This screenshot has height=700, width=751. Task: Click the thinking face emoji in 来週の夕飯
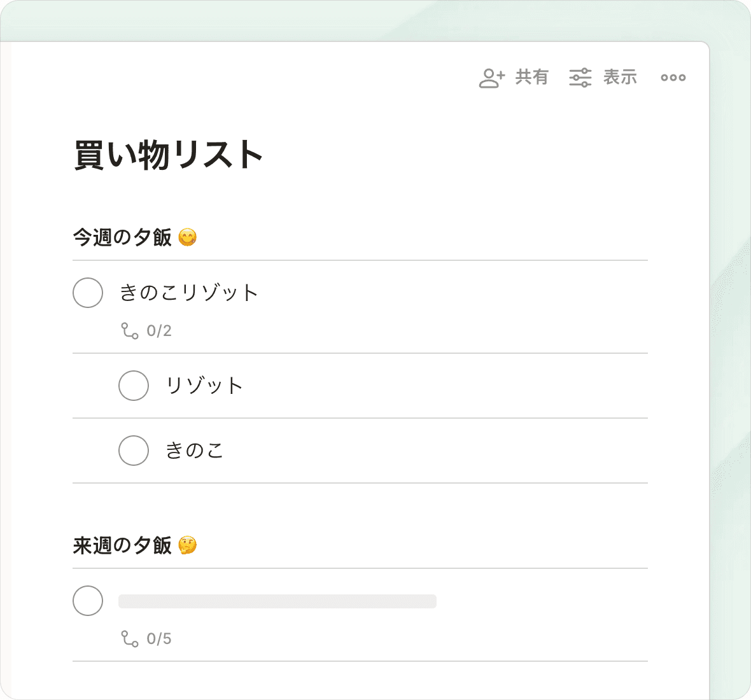pos(188,545)
